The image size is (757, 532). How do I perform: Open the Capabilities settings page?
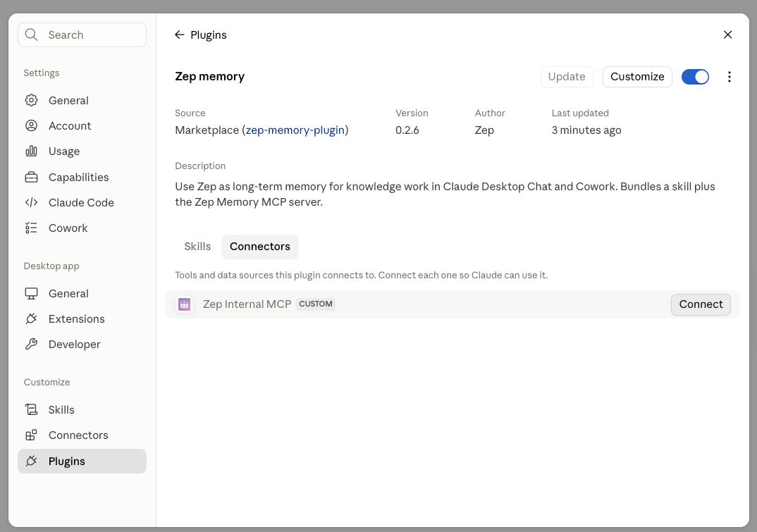[82, 177]
